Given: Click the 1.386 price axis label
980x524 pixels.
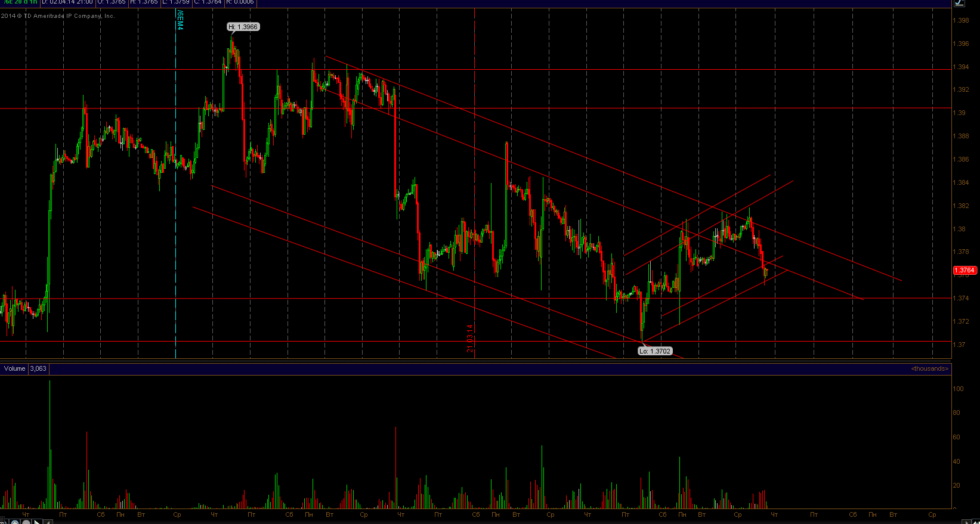Looking at the screenshot, I should click(961, 159).
